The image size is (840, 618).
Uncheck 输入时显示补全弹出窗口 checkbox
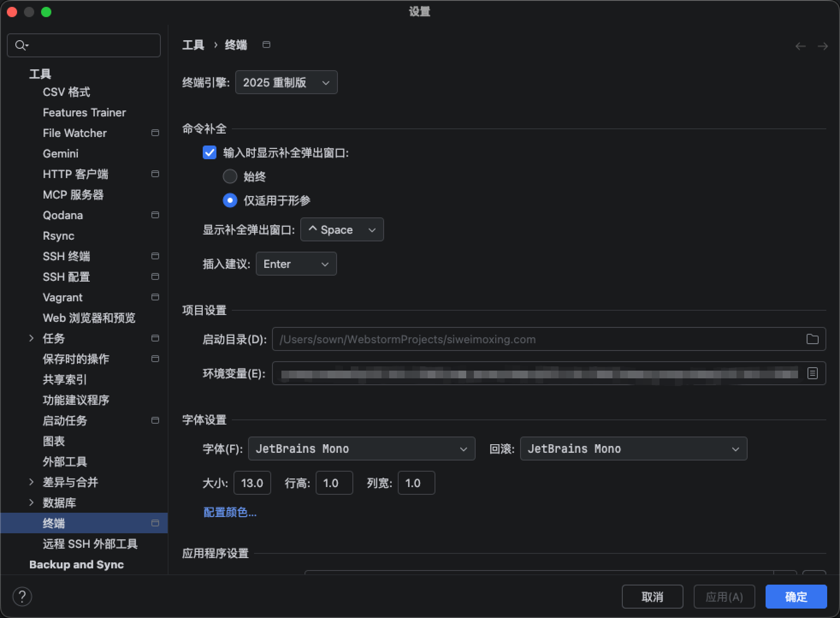pyautogui.click(x=210, y=153)
